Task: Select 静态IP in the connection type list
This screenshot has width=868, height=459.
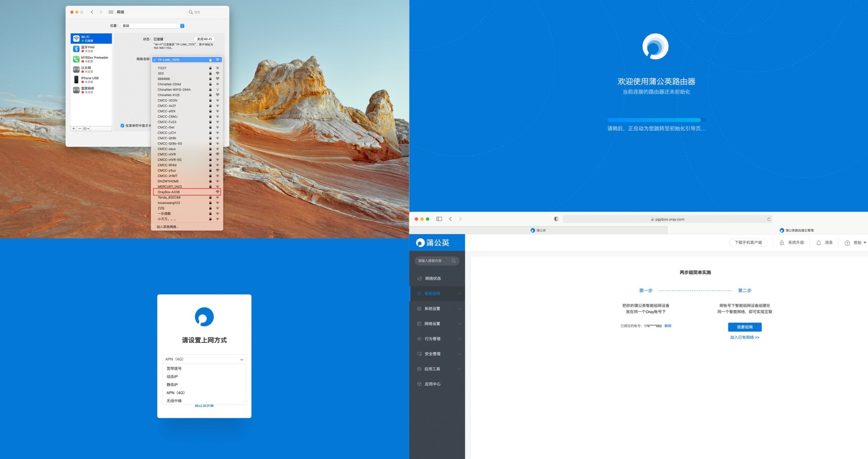Action: pyautogui.click(x=172, y=385)
